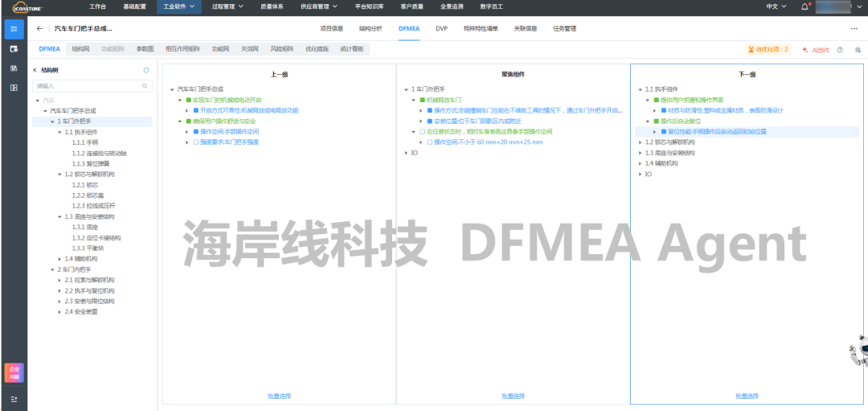The height and width of the screenshot is (411, 868).
Task: Open the 中文 language dropdown
Action: 776,6
